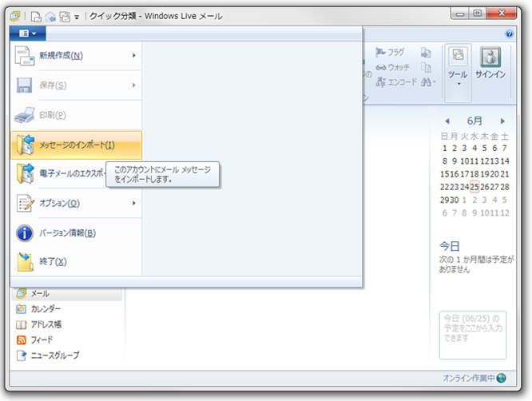532x401 pixels.
Task: Click the printer icon beside 印刷
Action: tap(25, 115)
